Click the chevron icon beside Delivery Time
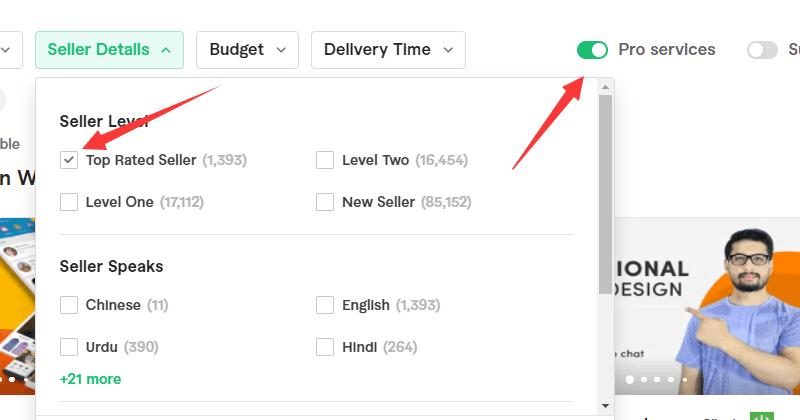The width and height of the screenshot is (800, 420). pos(448,50)
